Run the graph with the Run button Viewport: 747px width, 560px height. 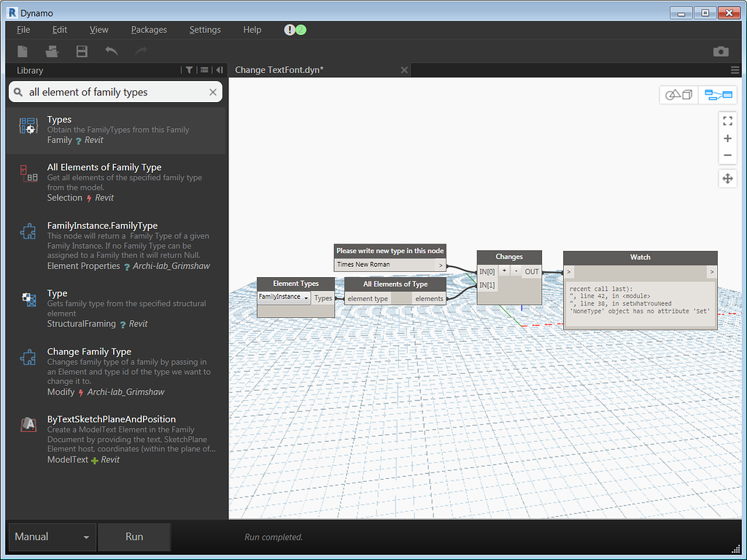(134, 536)
